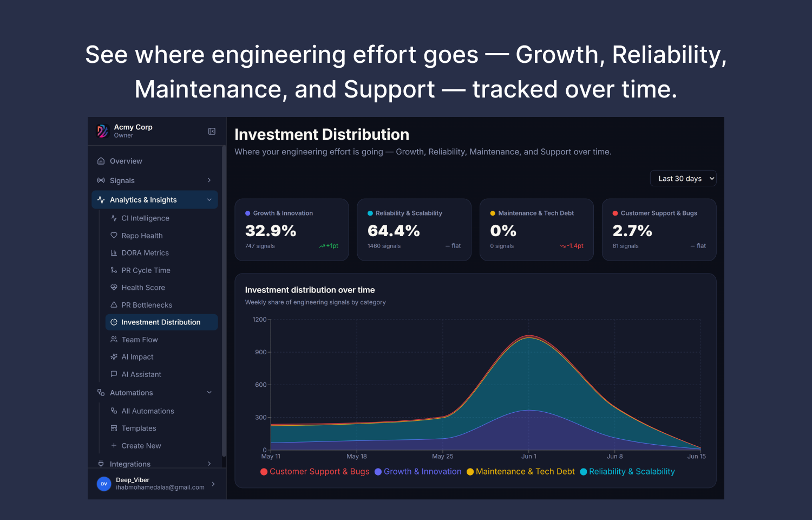Click the 2.7% Customer Support value
Screen dimensions: 812x520
click(632, 231)
